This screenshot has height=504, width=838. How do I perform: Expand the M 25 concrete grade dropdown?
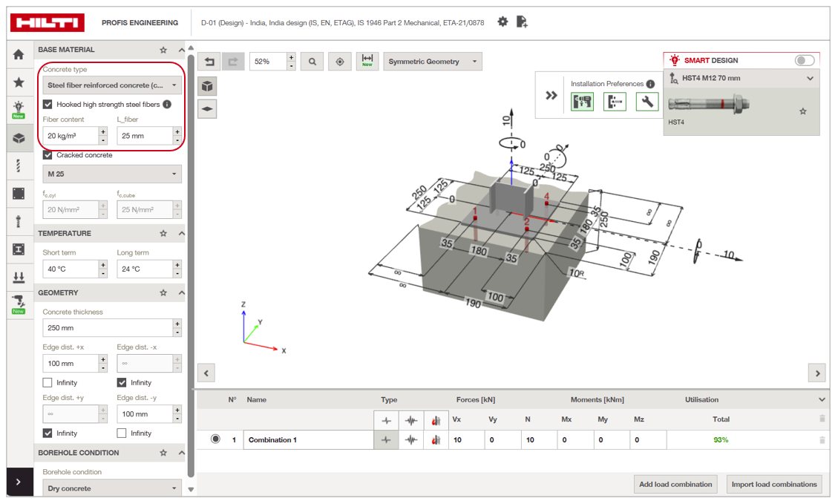point(112,174)
